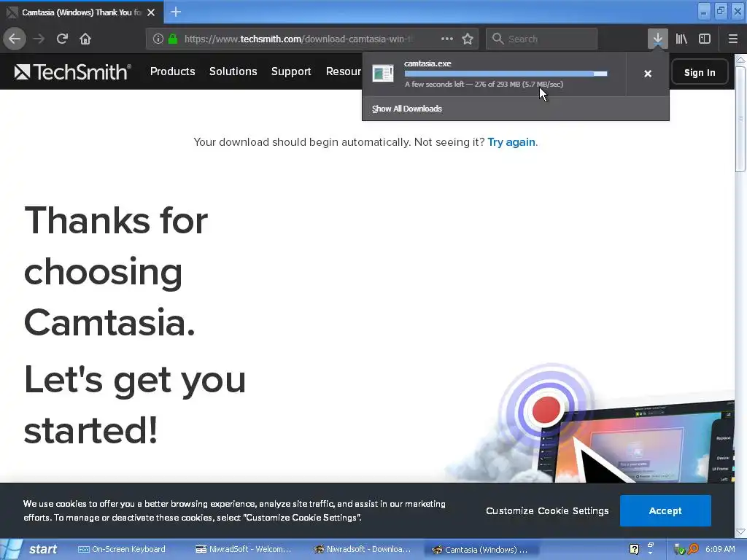The height and width of the screenshot is (560, 747).
Task: Click the orange magnifier tray icon
Action: (693, 549)
